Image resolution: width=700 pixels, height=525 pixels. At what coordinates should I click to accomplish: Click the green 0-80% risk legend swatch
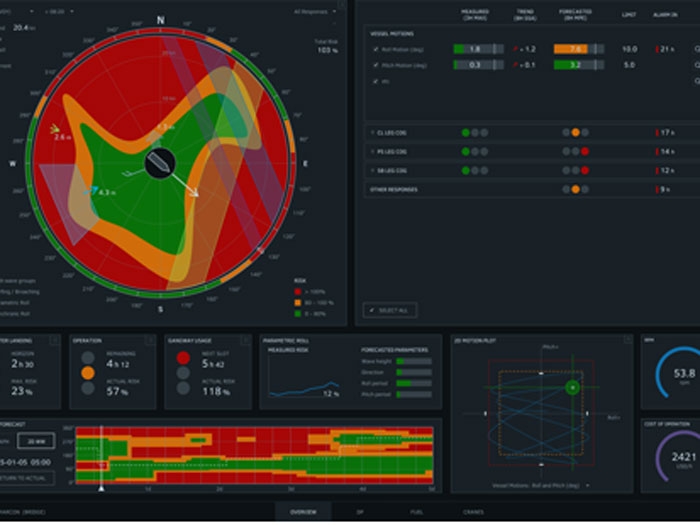coord(298,314)
